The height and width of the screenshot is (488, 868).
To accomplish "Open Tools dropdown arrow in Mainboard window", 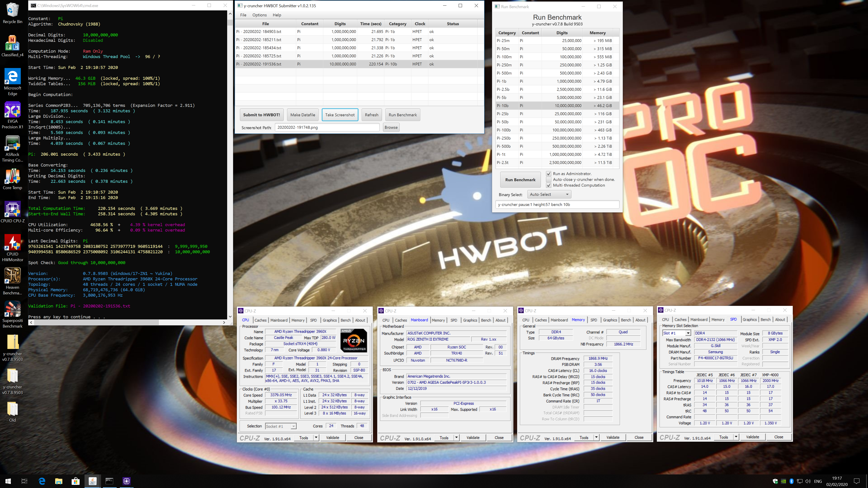I will pos(456,437).
